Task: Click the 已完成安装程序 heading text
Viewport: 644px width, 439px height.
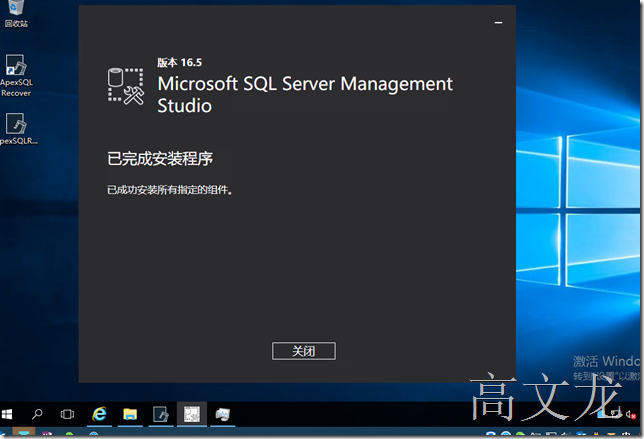Action: (x=160, y=159)
